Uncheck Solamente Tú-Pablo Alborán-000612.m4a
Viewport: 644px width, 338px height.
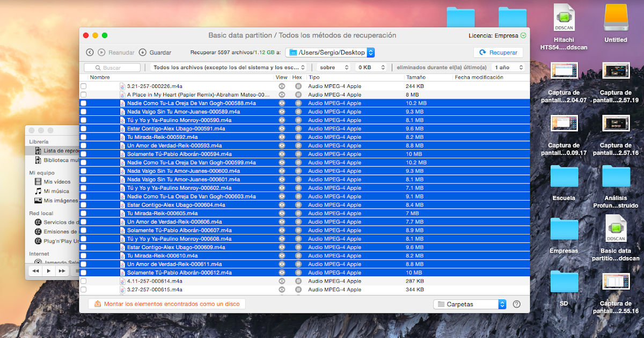click(x=83, y=272)
